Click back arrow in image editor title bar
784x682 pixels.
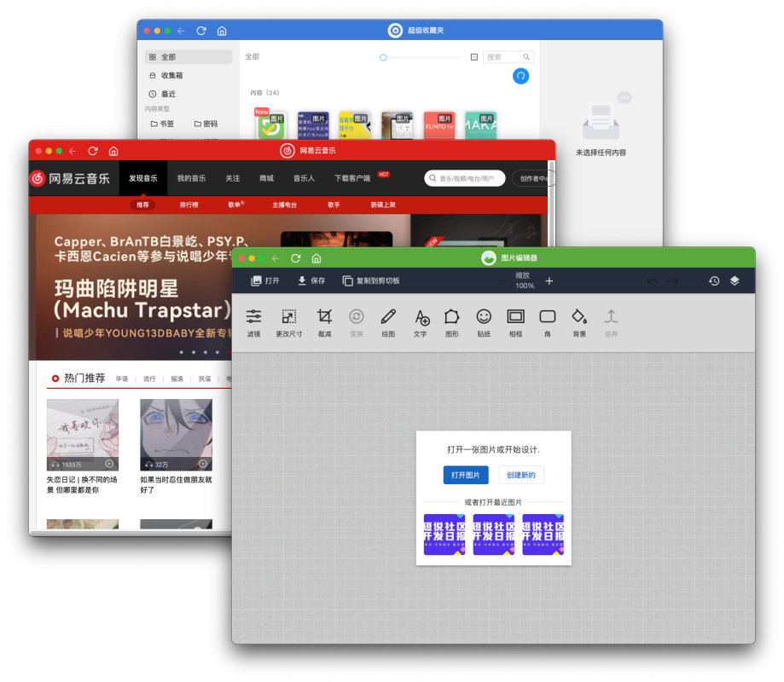(276, 258)
